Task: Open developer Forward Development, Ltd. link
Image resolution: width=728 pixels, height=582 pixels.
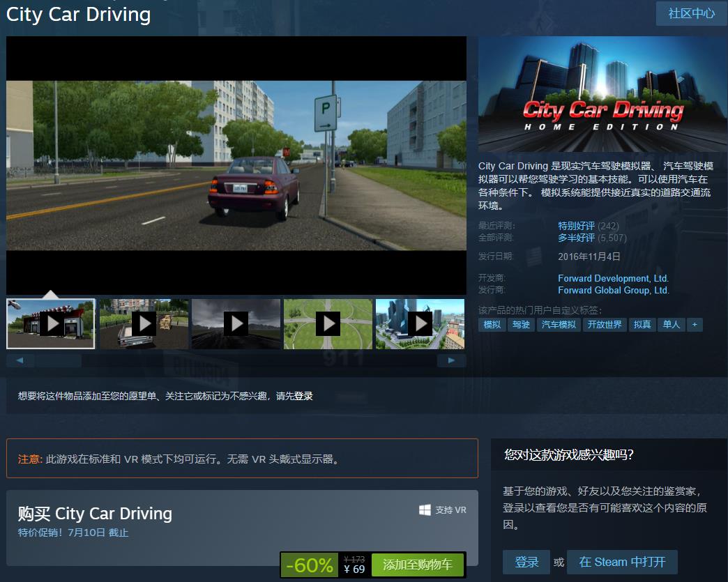Action: pyautogui.click(x=613, y=279)
